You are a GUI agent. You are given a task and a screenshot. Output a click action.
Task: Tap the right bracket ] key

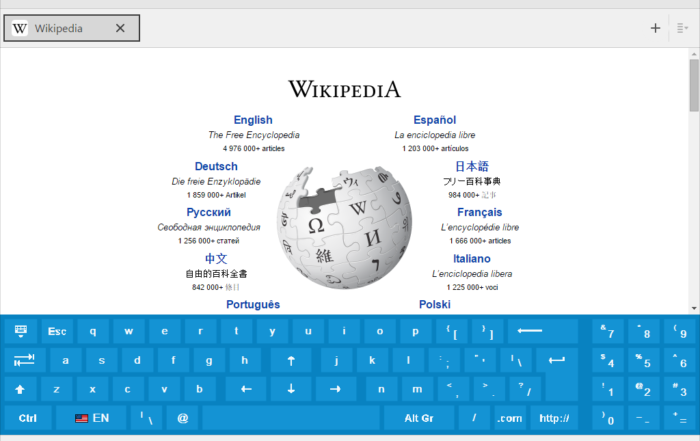(488, 331)
